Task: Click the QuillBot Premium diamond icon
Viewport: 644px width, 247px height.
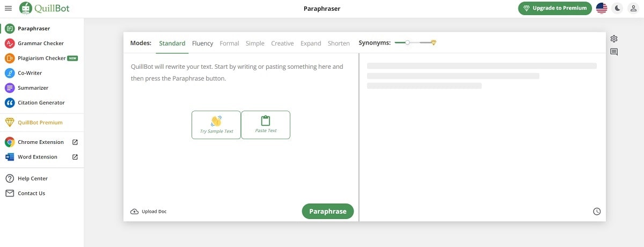Action: coord(9,122)
